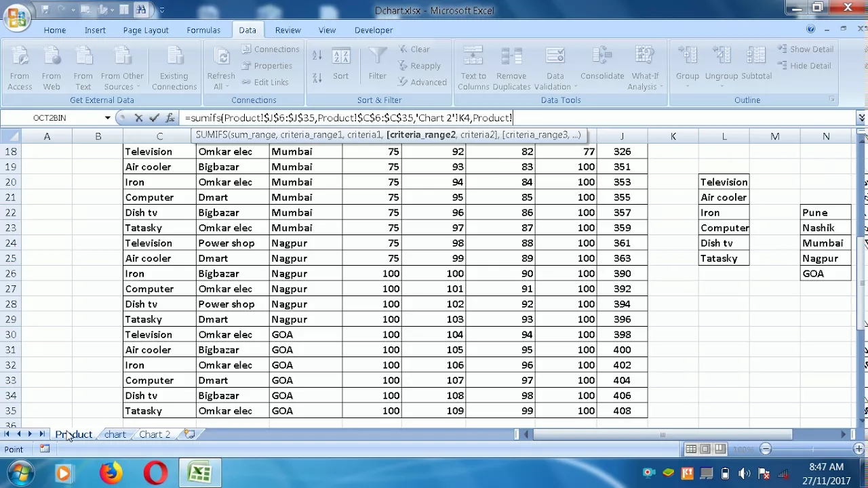Image resolution: width=868 pixels, height=488 pixels.
Task: Click the Insert Worksheet tab icon
Action: (189, 434)
